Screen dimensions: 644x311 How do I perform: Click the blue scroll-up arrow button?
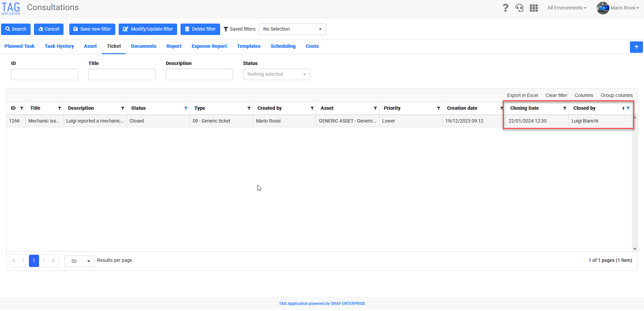pos(636,47)
